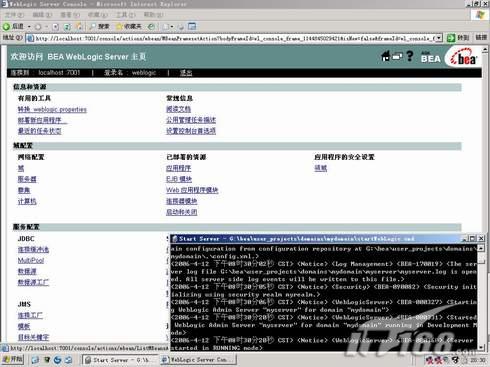Open the JDBC data sources link
490x367 pixels.
point(27,271)
